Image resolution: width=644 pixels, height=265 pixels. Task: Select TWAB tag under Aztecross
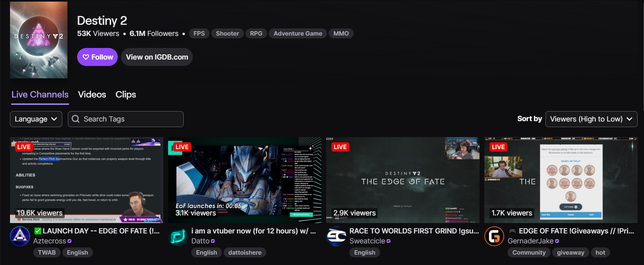(47, 253)
